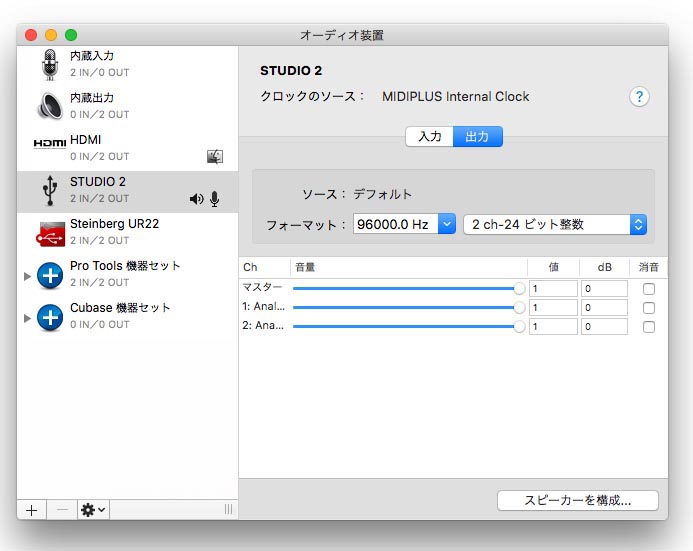Click the MIDIPLUS Internal Clock text
Image resolution: width=693 pixels, height=551 pixels.
pos(456,96)
